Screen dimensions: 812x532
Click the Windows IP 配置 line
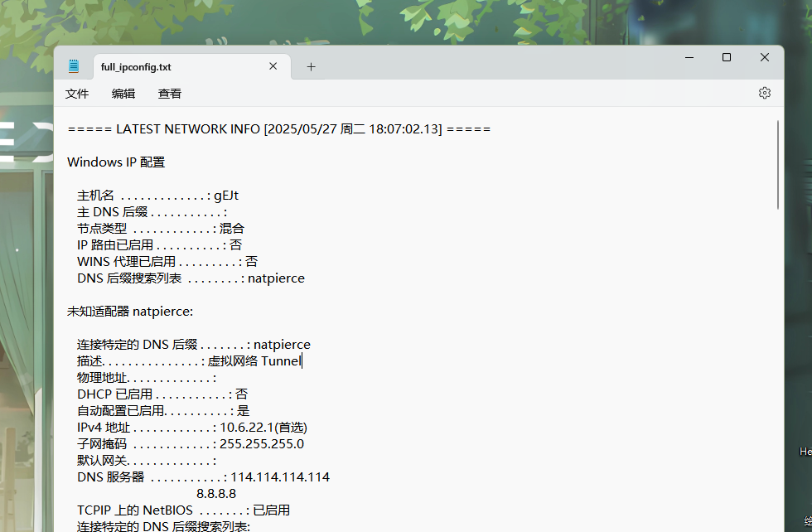(116, 162)
